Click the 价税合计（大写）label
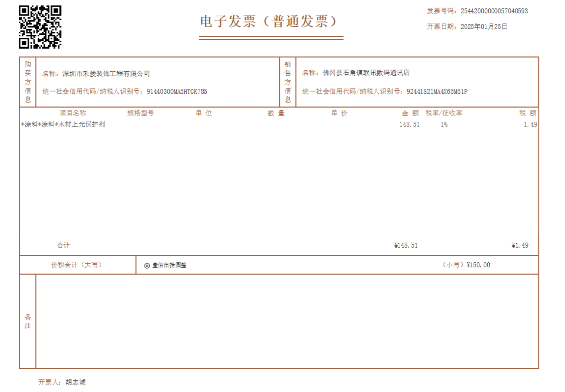565x392 pixels. click(x=77, y=265)
